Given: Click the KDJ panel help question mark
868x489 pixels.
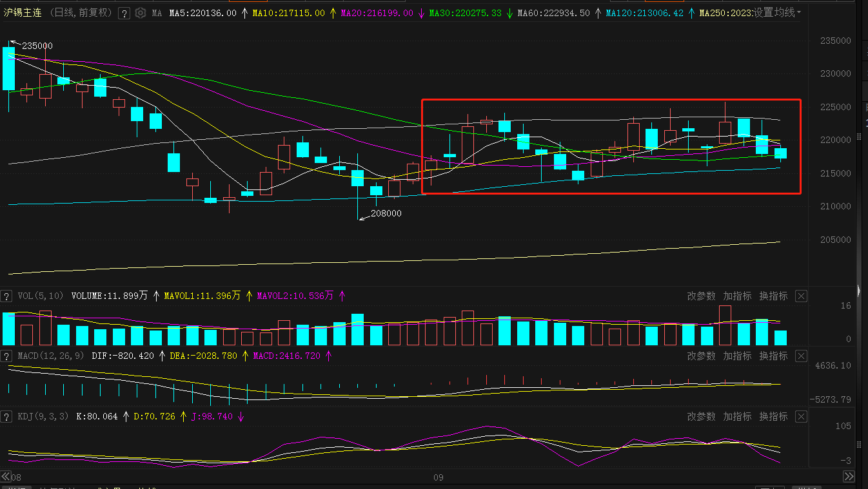Looking at the screenshot, I should pyautogui.click(x=6, y=417).
